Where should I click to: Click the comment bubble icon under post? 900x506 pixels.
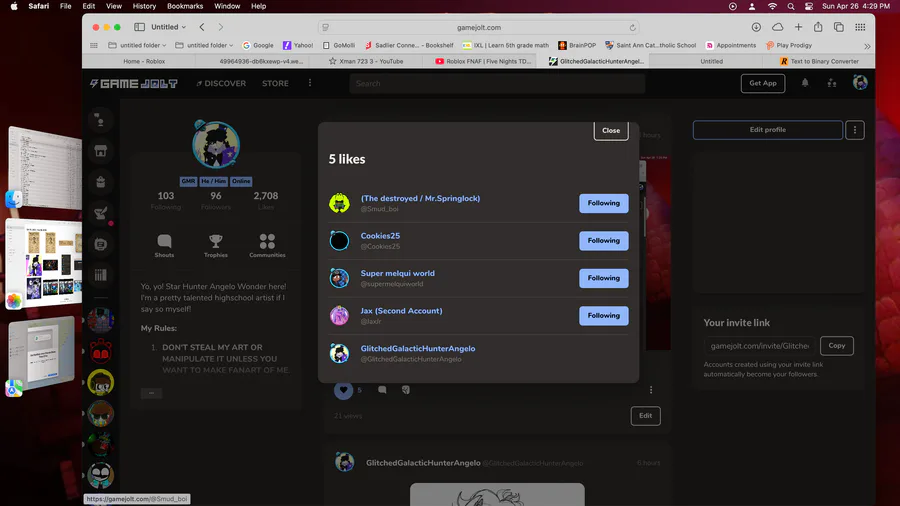click(x=382, y=390)
